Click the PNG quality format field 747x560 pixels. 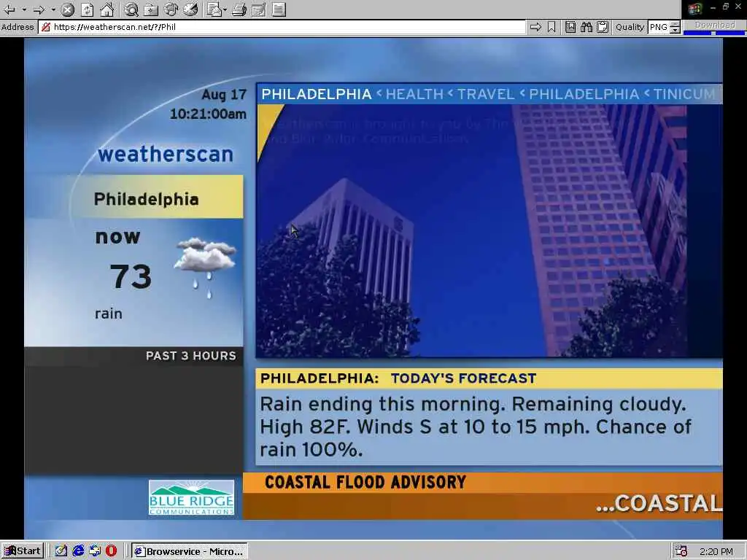pos(659,27)
